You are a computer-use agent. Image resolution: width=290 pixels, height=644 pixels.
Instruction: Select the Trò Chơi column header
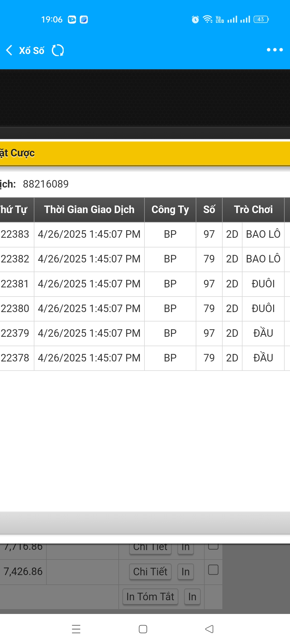coord(253,210)
